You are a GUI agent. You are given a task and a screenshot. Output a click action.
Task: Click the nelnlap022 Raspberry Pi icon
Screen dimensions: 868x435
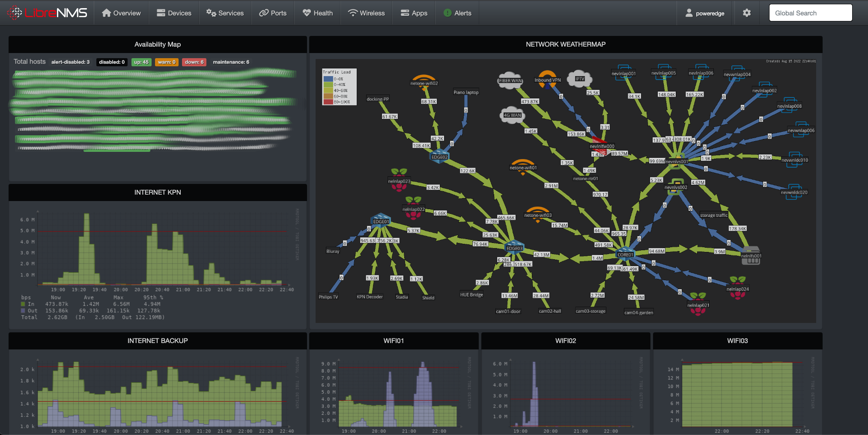point(413,208)
